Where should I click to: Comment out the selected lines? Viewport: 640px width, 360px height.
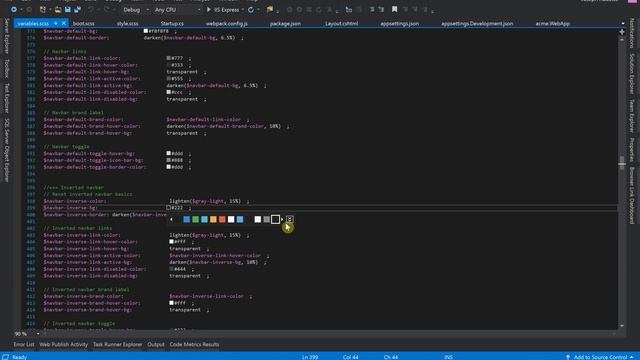372,9
